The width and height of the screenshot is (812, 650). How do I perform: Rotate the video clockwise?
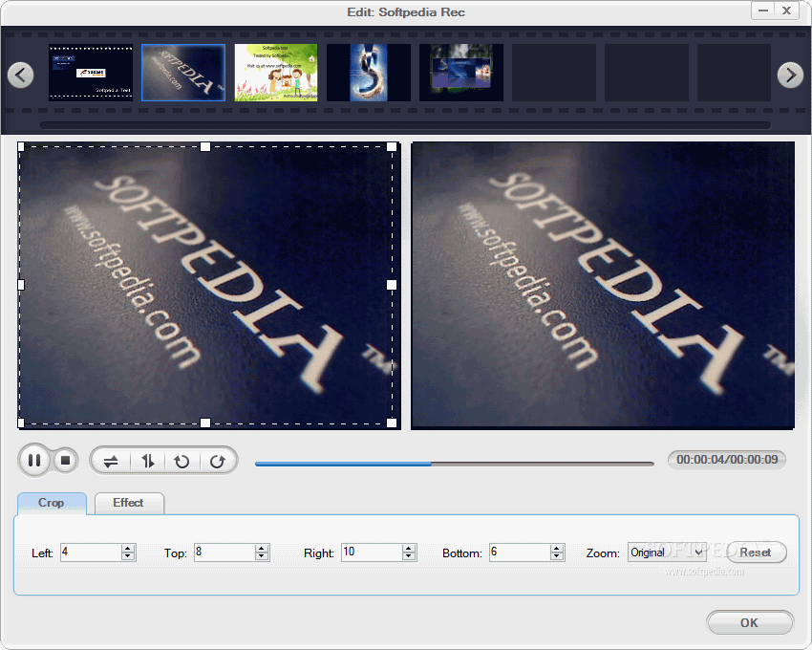(x=218, y=461)
